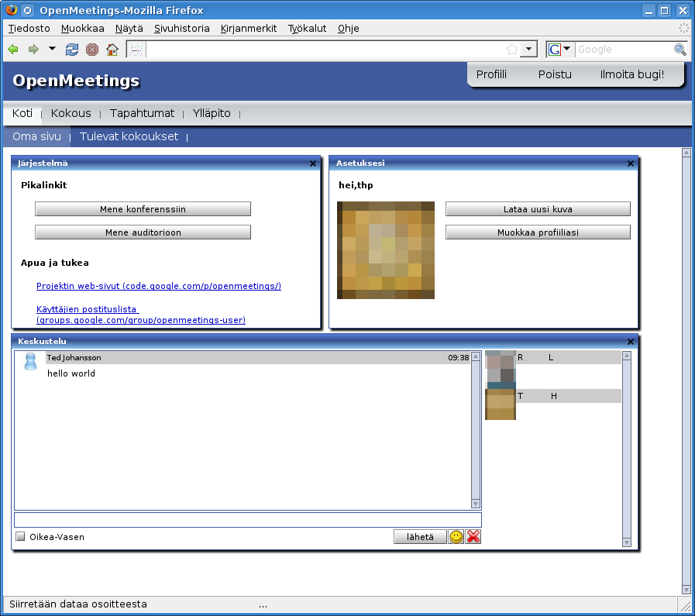
Task: Click the search magnifier icon
Action: 680,49
